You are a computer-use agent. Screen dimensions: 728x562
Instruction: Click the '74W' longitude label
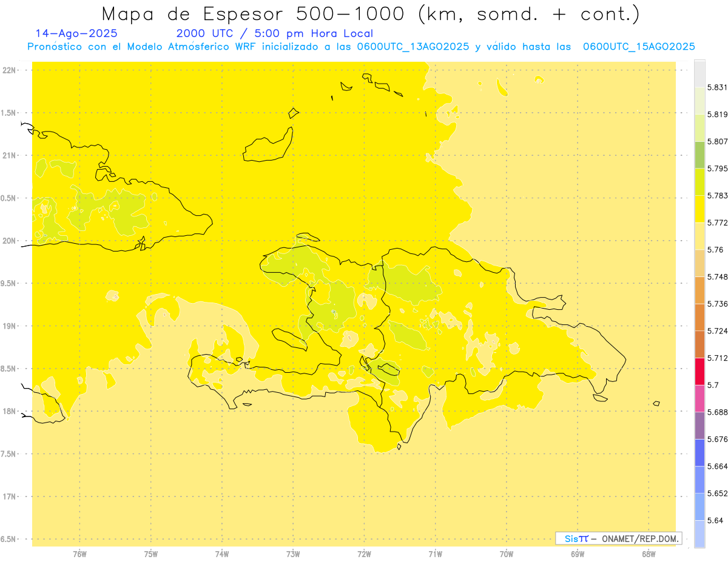(x=222, y=554)
